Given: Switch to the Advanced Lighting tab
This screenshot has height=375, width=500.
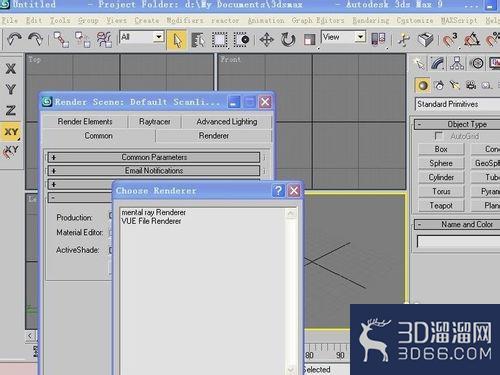Looking at the screenshot, I should pos(227,122).
